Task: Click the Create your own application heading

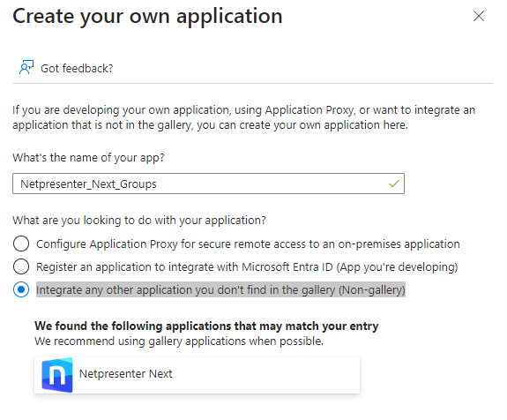Action: click(x=147, y=16)
